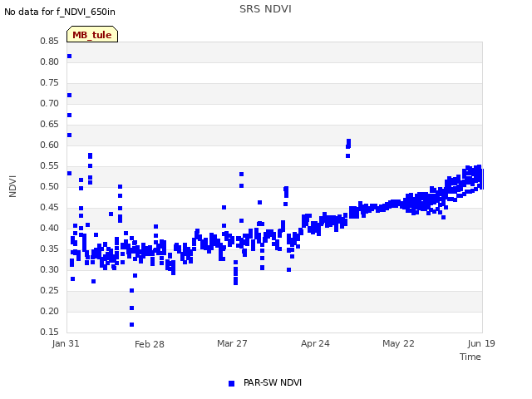Screen dimensions: 532x399
Task: Click the 0.50 y-axis tick label
Action: click(49, 186)
